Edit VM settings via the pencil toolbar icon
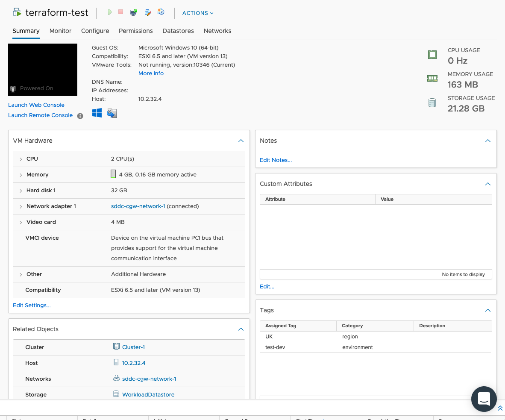The width and height of the screenshot is (505, 420). pos(147,12)
